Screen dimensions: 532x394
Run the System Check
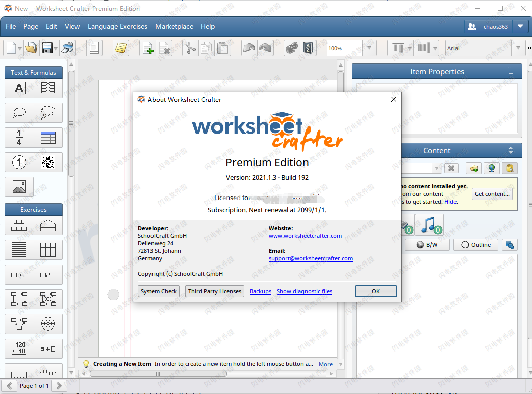(x=159, y=291)
